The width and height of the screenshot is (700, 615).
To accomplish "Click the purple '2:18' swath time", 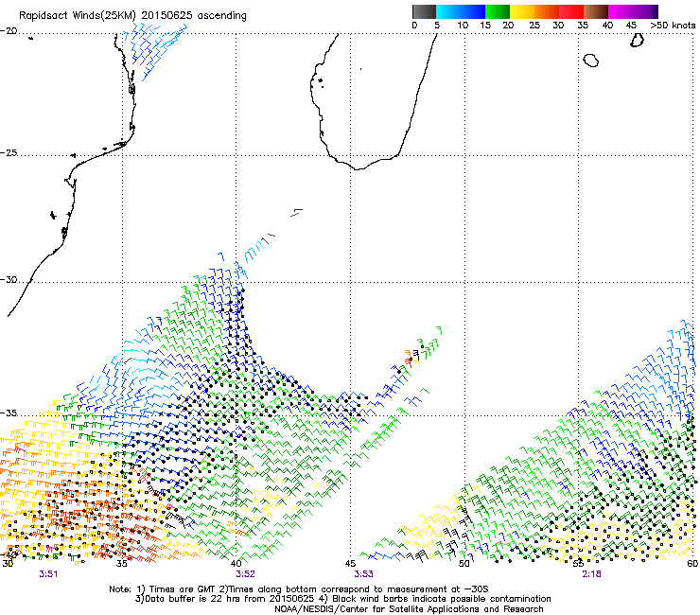I will point(591,574).
